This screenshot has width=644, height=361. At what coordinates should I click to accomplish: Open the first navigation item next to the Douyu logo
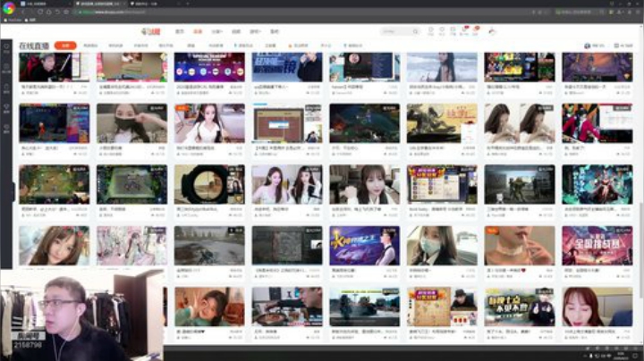click(x=180, y=31)
